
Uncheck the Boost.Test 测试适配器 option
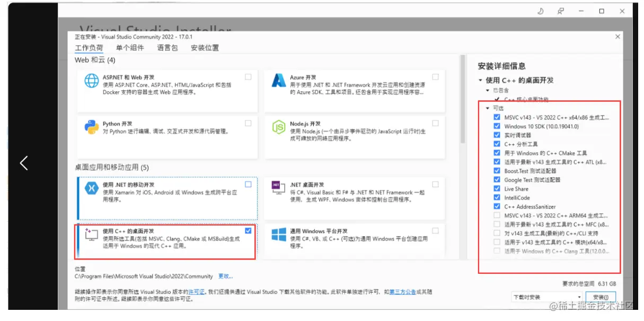click(497, 171)
